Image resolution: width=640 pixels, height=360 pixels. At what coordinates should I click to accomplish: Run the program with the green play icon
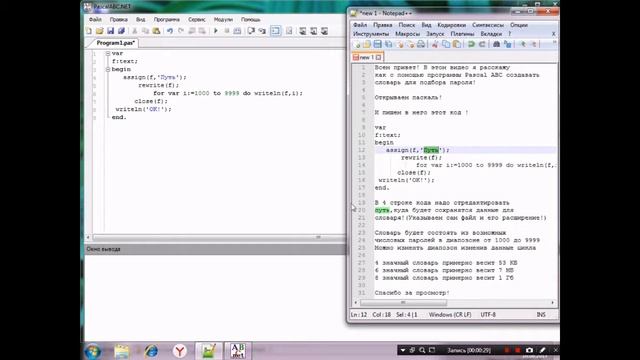(x=216, y=31)
